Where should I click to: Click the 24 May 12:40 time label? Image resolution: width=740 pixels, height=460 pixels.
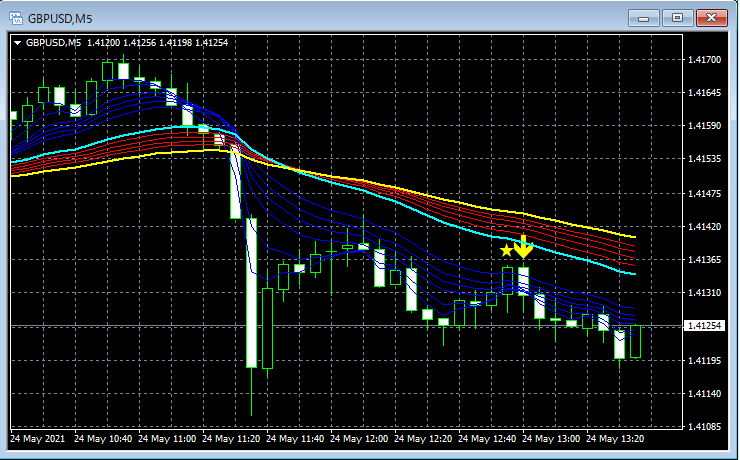487,439
